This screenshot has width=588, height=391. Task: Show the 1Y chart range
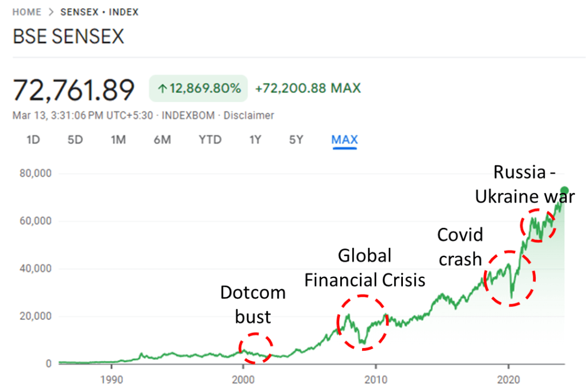[255, 140]
